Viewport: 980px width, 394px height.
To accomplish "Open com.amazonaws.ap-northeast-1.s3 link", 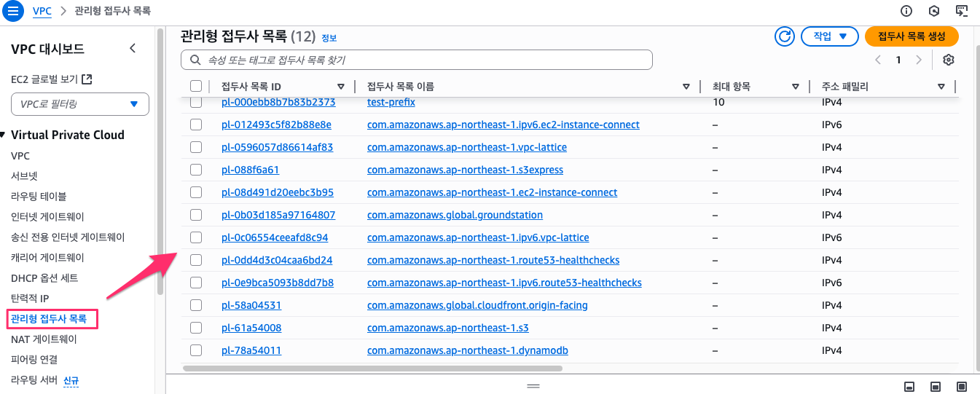I will coord(448,328).
